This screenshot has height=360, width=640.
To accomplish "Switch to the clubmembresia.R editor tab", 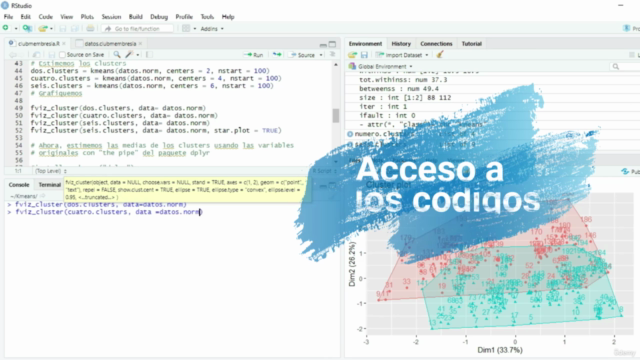I will pyautogui.click(x=38, y=44).
